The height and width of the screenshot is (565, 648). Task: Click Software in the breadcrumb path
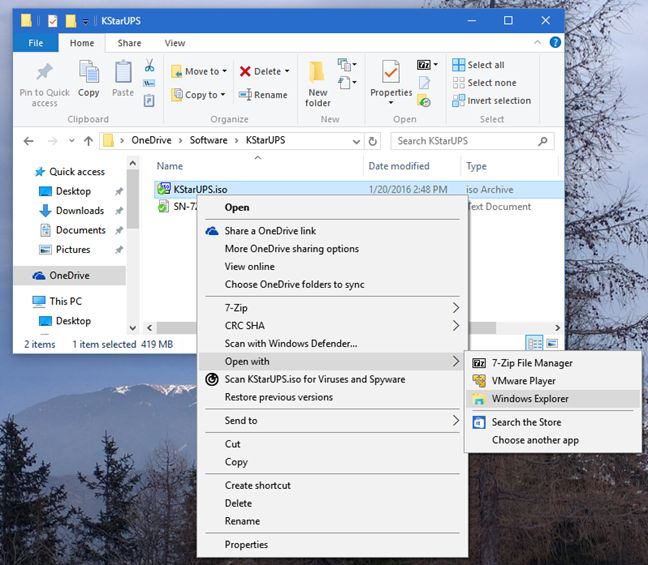(208, 141)
